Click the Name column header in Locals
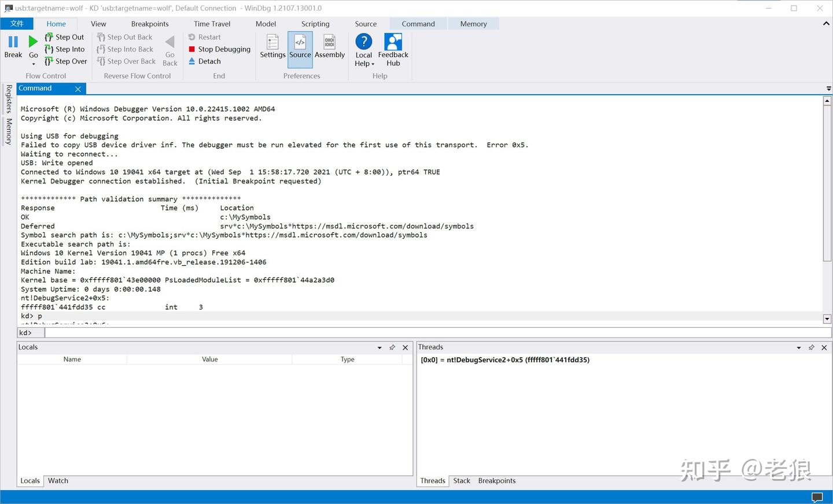 pyautogui.click(x=72, y=360)
